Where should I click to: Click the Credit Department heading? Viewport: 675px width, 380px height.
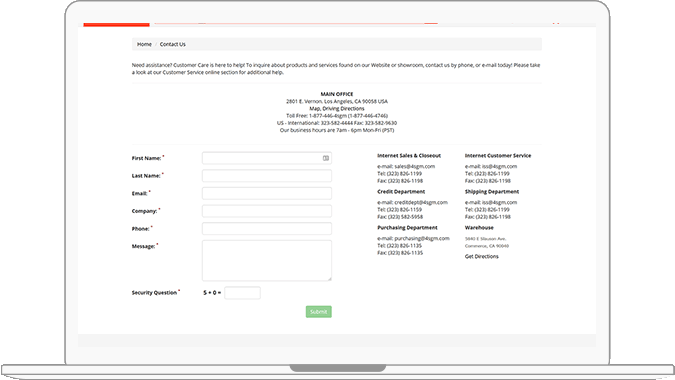click(401, 192)
